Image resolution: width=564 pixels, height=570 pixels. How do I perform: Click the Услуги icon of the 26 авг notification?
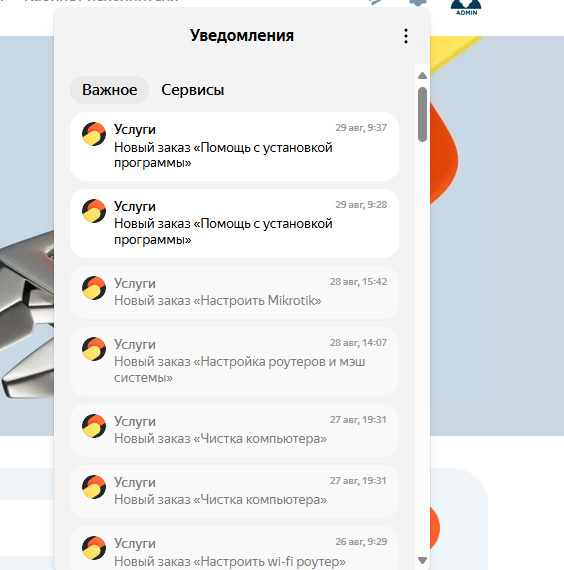(x=94, y=548)
